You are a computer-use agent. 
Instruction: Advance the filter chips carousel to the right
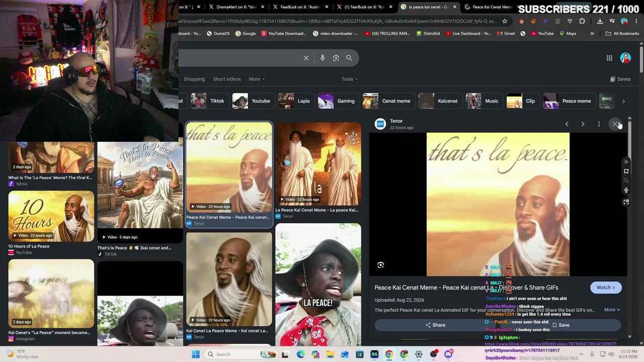pyautogui.click(x=623, y=101)
